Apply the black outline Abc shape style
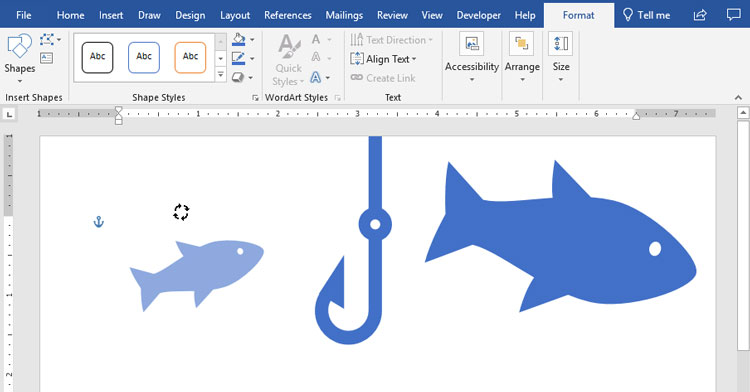The width and height of the screenshot is (750, 392). click(98, 57)
